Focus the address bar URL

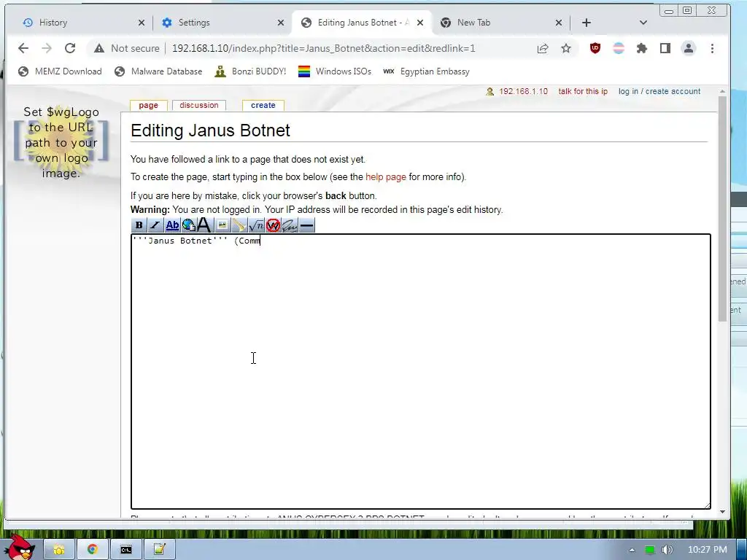(x=323, y=48)
